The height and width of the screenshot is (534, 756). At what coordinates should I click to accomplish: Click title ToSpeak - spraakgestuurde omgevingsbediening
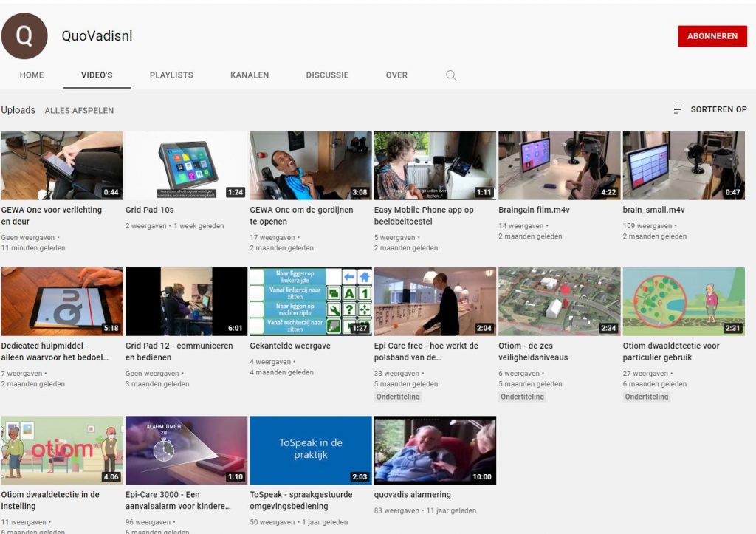301,500
